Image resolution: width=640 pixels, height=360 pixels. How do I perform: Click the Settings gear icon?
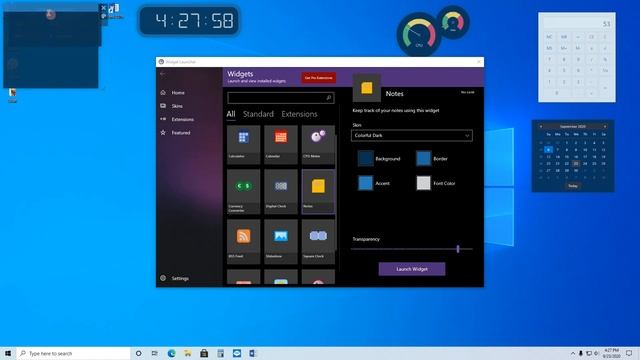(163, 278)
